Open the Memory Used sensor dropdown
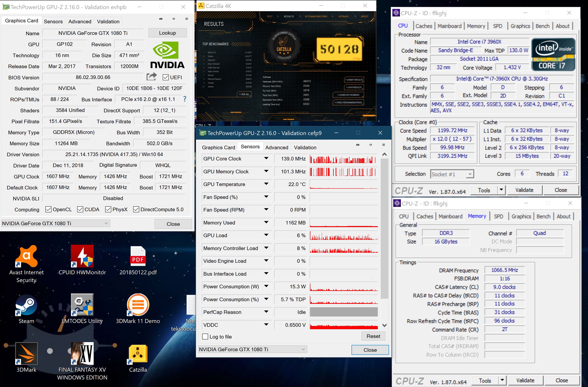 click(x=266, y=222)
